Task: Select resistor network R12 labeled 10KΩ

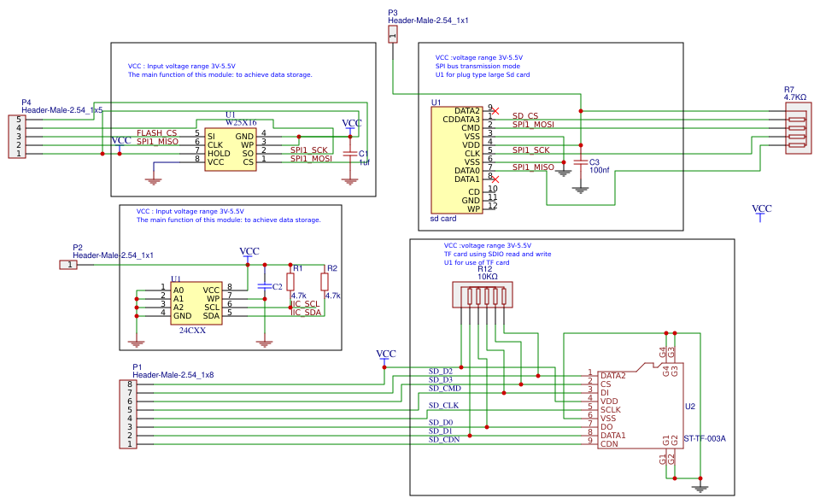Action: (484, 296)
